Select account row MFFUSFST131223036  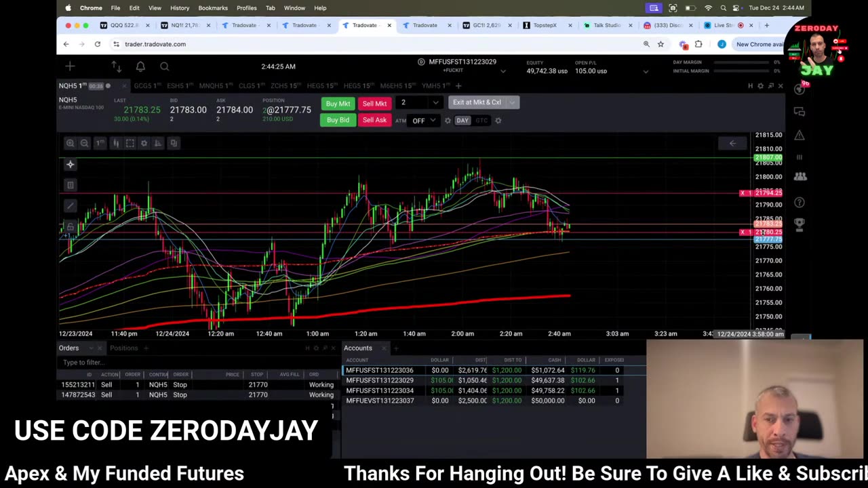pos(495,371)
